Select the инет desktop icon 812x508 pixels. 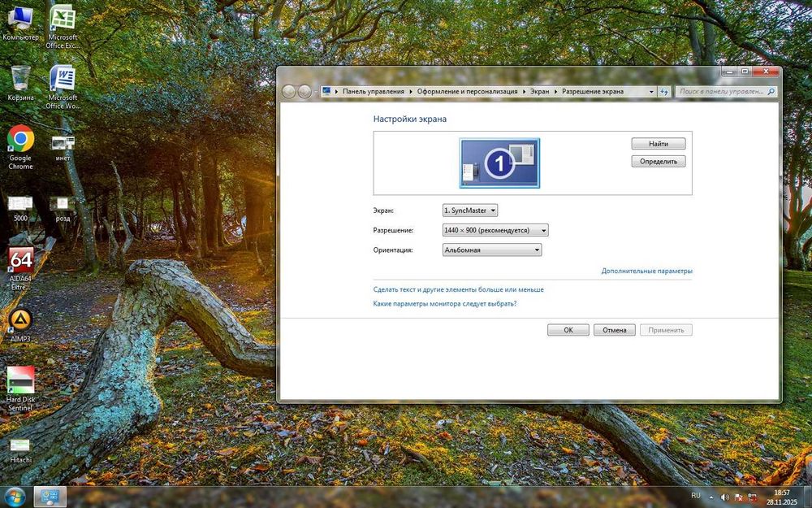click(x=63, y=148)
